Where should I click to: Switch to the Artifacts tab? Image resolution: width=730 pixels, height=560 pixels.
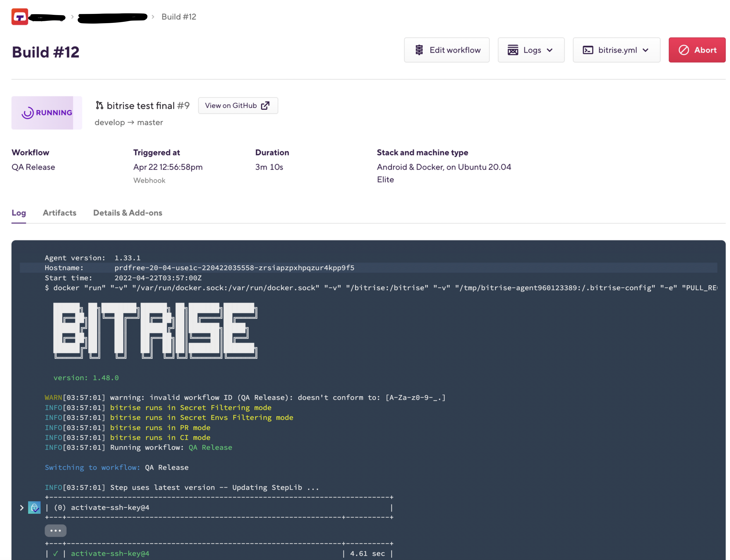click(59, 213)
